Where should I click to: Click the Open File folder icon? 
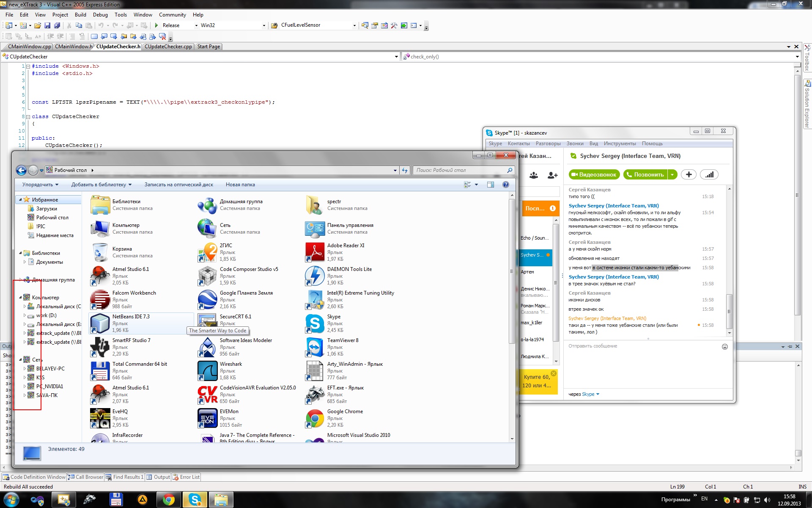tap(38, 25)
